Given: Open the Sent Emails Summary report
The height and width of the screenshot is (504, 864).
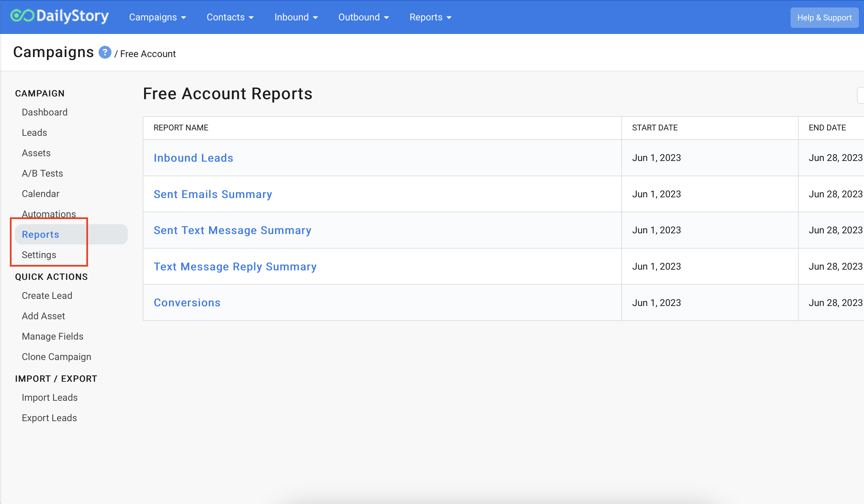Looking at the screenshot, I should coord(213,194).
